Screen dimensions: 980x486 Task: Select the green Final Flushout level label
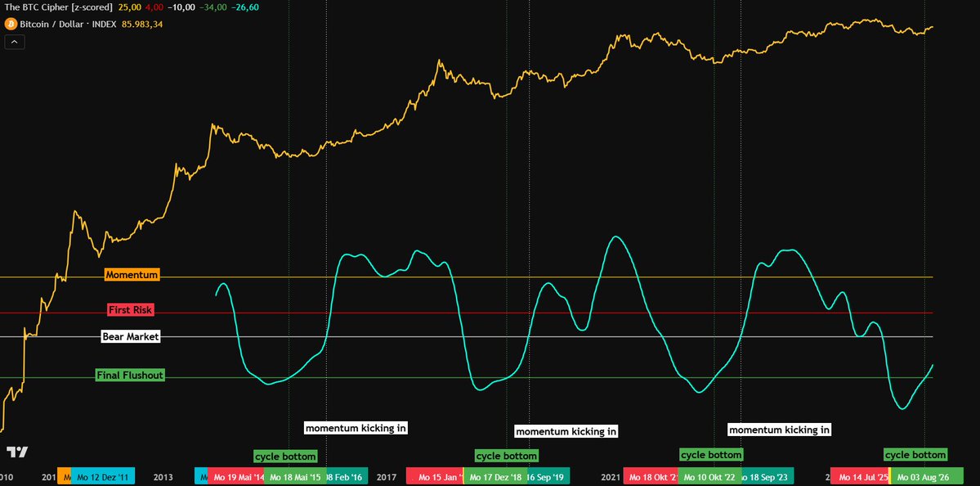(x=130, y=376)
